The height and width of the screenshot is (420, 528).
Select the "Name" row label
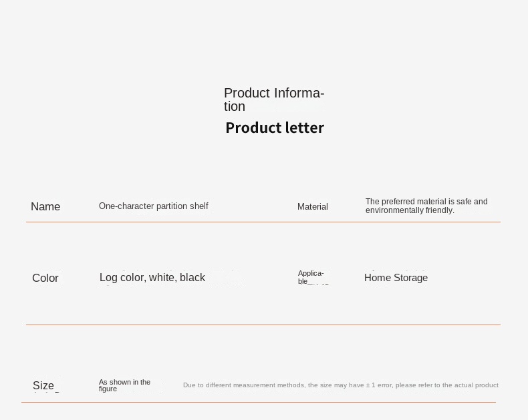tap(45, 207)
